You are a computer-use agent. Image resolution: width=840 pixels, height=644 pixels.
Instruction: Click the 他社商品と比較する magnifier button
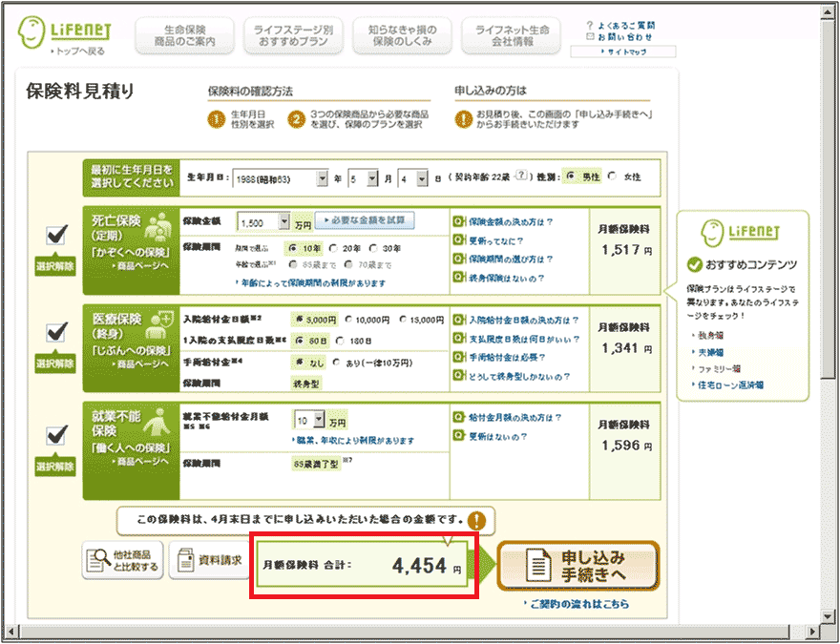(123, 559)
